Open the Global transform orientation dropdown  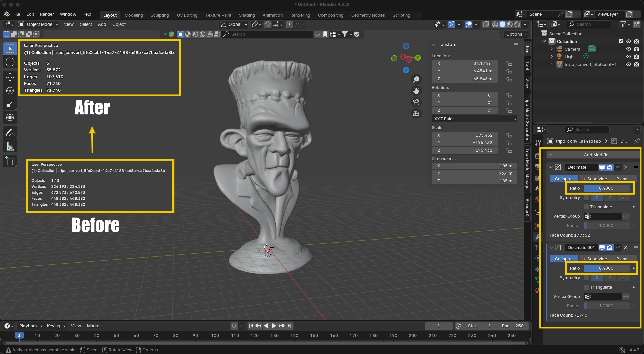(x=234, y=24)
